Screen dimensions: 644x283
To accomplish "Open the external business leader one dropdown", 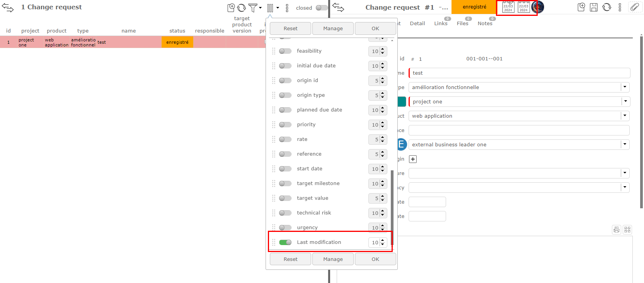I will pos(625,144).
